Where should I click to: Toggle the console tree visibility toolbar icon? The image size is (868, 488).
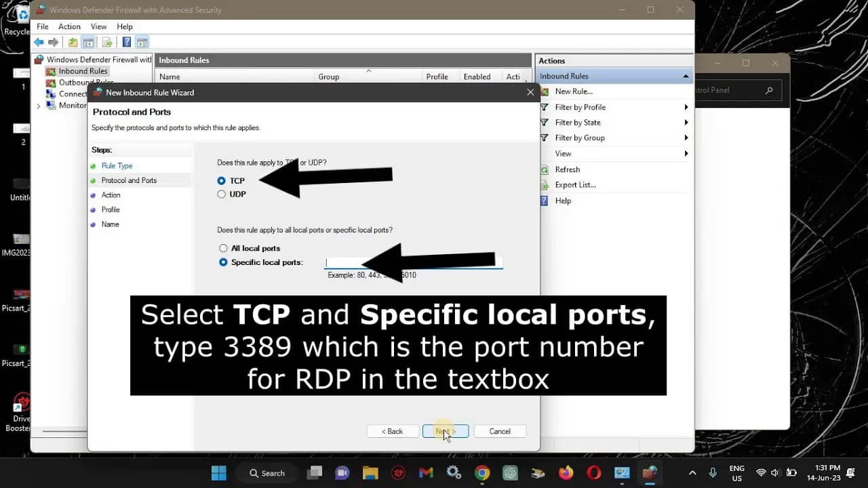(x=89, y=42)
